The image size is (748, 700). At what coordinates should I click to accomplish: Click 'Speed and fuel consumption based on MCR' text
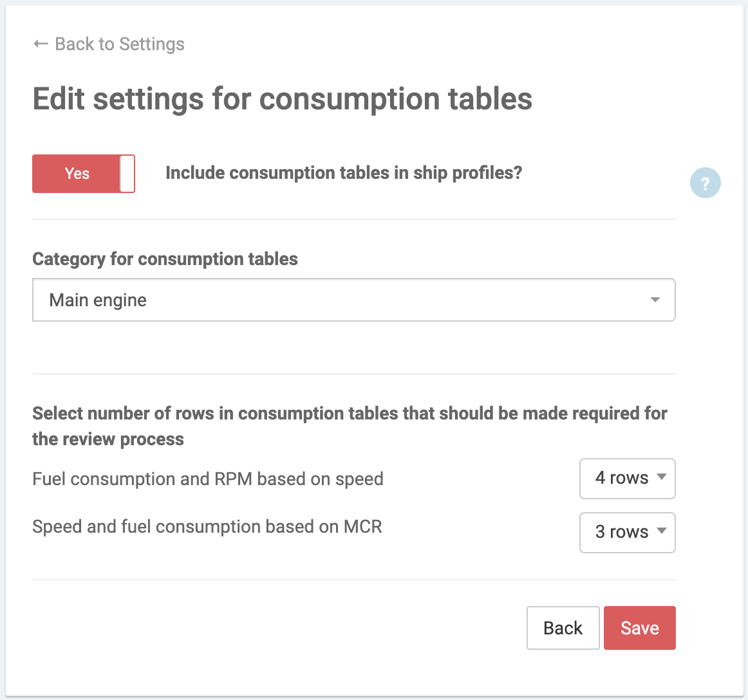(x=207, y=527)
